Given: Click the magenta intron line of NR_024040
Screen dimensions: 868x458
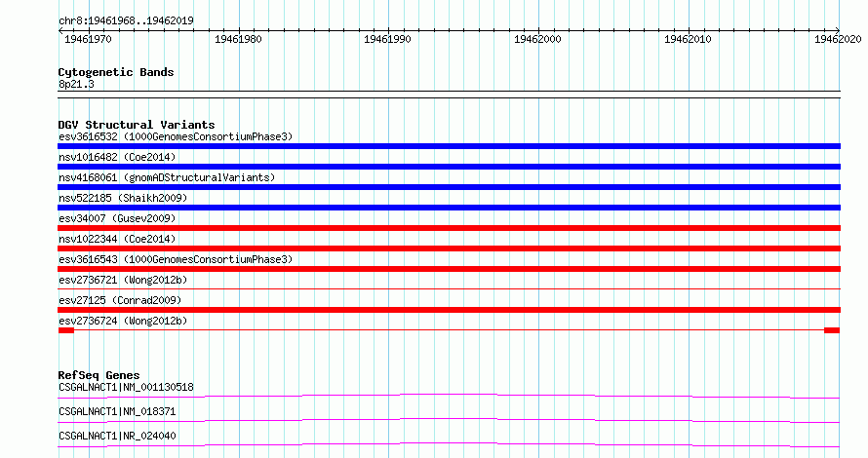Looking at the screenshot, I should pos(449,444).
